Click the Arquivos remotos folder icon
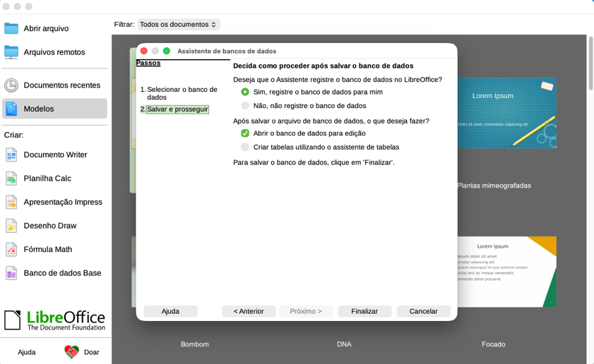This screenshot has height=364, width=594. pos(11,52)
